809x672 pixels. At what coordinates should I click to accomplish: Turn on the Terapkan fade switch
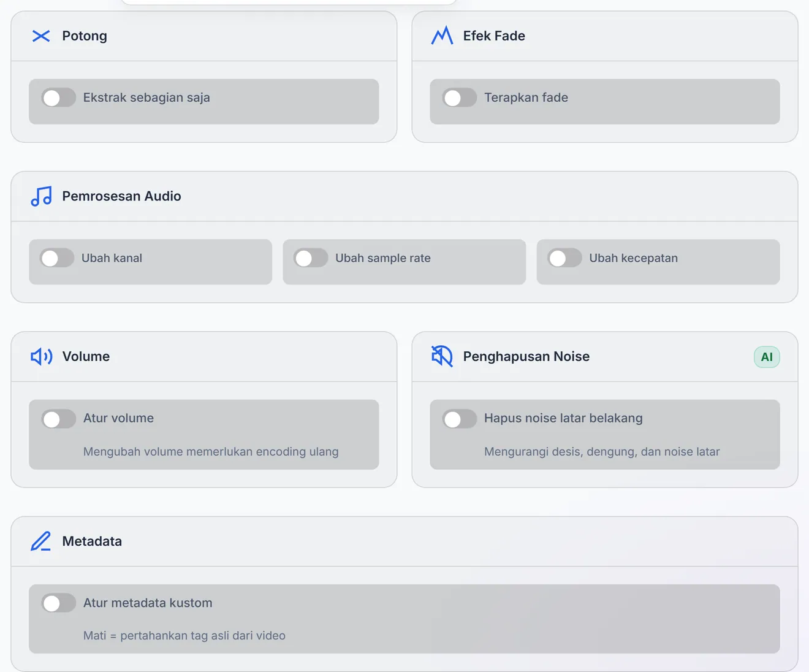click(x=460, y=98)
